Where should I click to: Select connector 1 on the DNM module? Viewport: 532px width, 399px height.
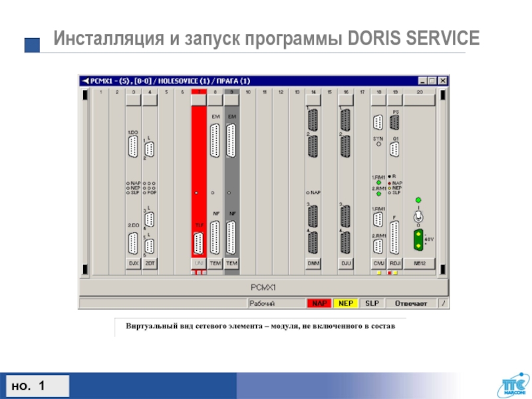point(313,120)
